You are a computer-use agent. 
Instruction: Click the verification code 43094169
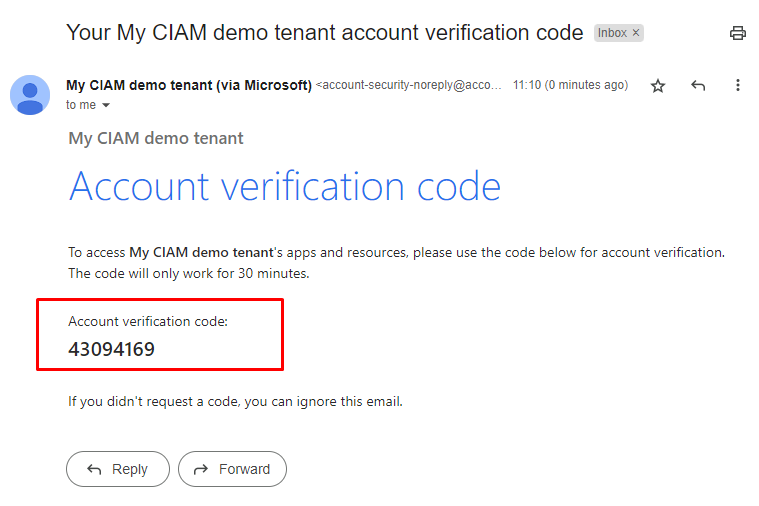click(x=111, y=349)
